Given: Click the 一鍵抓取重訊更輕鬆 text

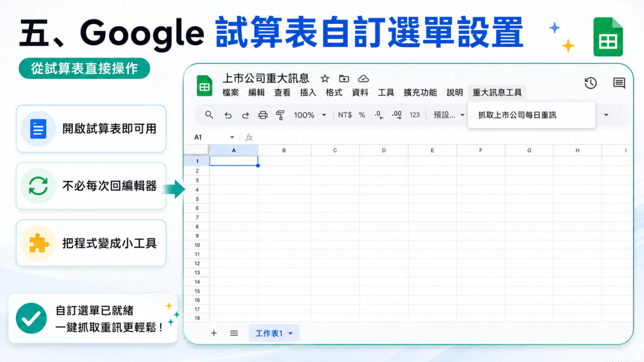Looking at the screenshot, I should click(109, 328).
